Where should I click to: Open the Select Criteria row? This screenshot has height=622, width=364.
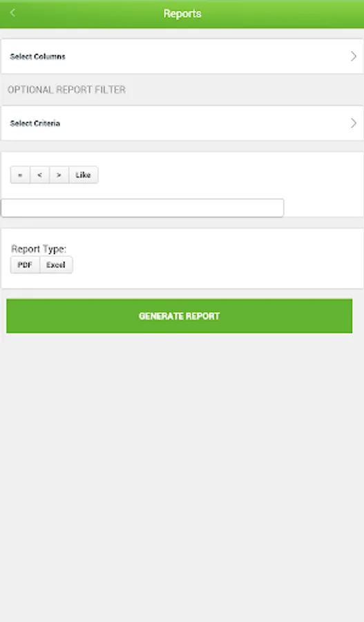(182, 123)
